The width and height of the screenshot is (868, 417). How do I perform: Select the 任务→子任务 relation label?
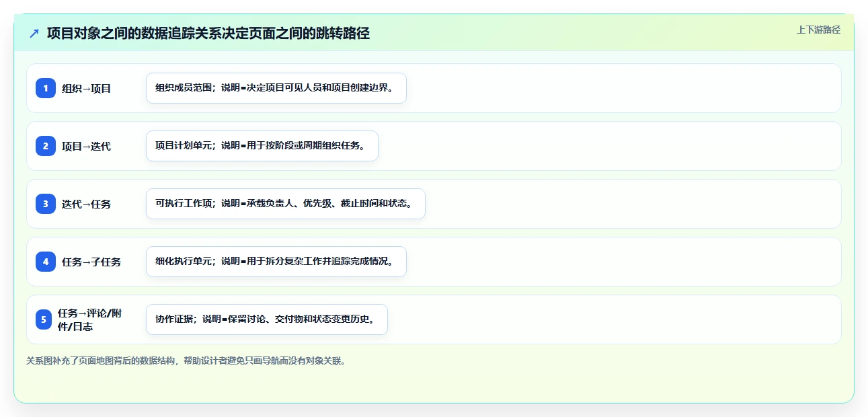click(91, 262)
